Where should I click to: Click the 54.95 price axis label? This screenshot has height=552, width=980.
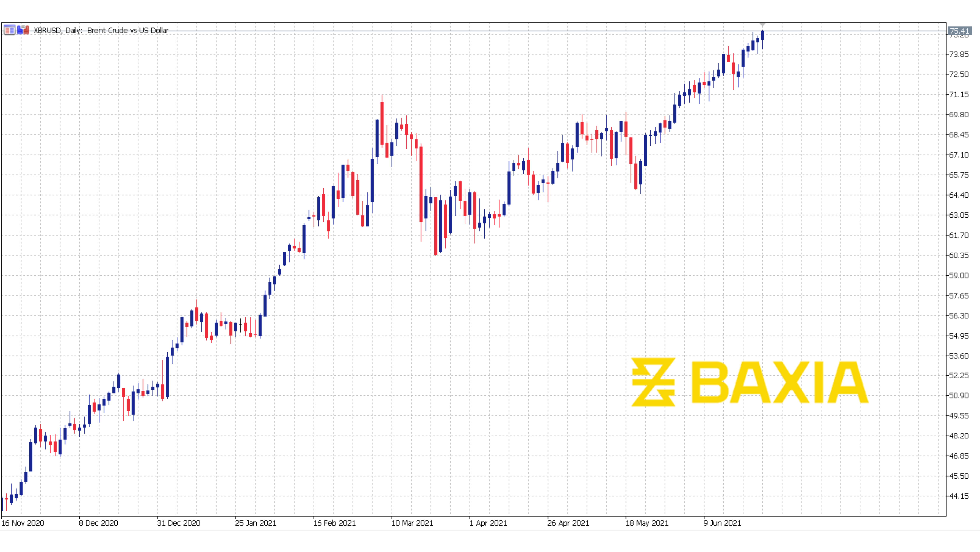(x=959, y=336)
